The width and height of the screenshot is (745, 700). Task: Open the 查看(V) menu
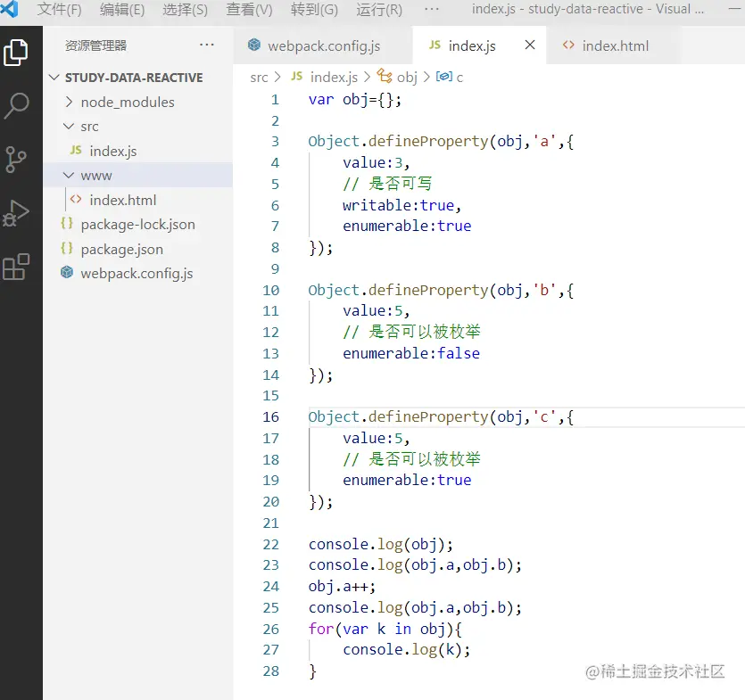click(x=249, y=10)
